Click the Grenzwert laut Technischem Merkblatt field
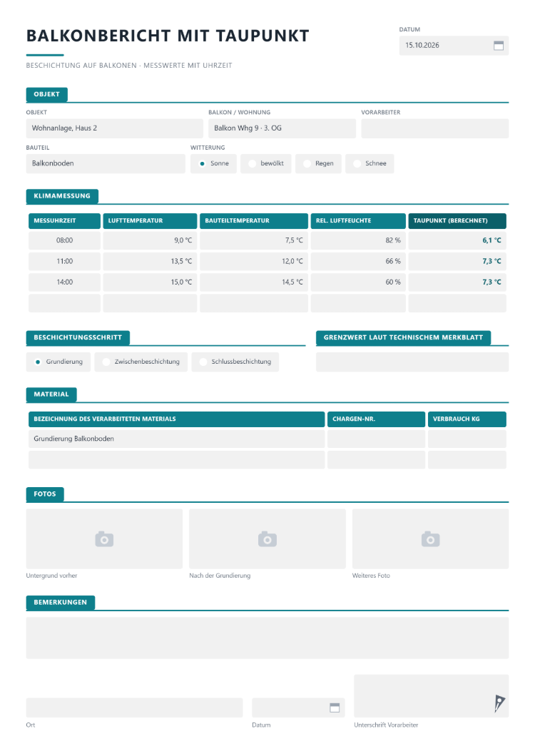This screenshot has height=756, width=535. (x=412, y=362)
